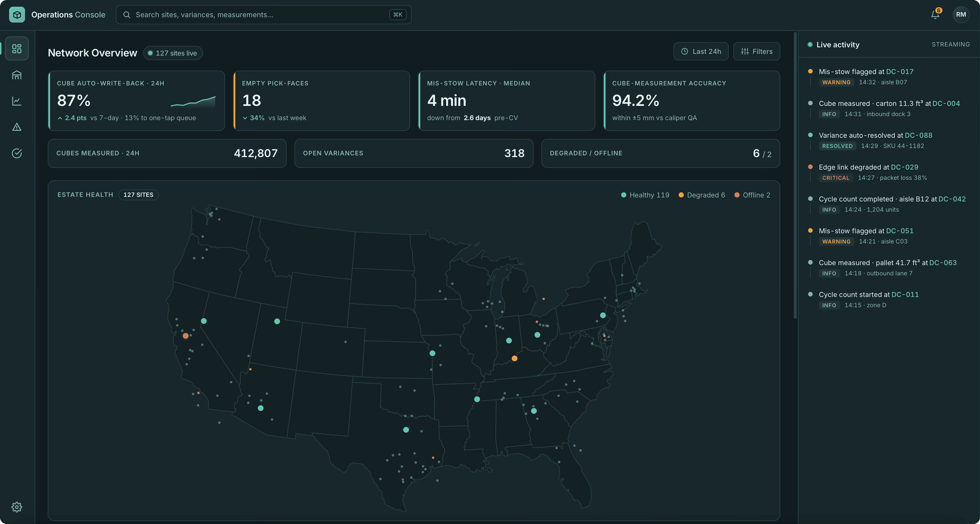Open the Last 24h time range
The image size is (980, 524).
701,51
